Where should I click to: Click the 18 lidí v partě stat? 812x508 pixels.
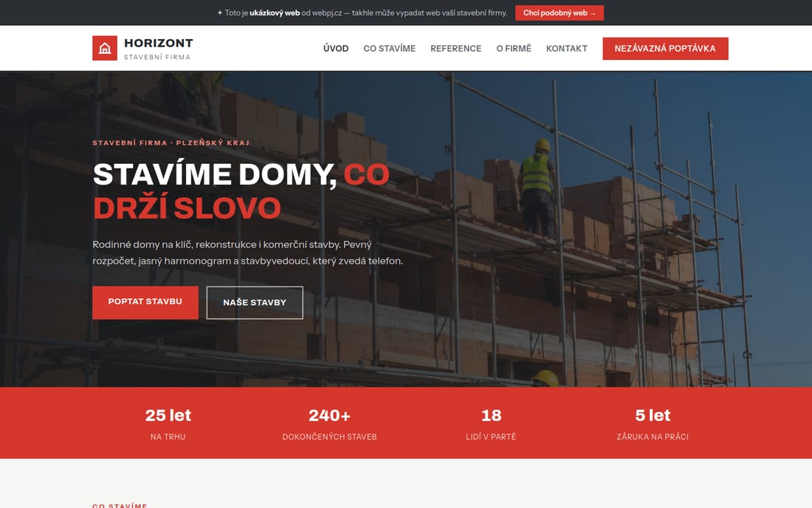coord(491,424)
